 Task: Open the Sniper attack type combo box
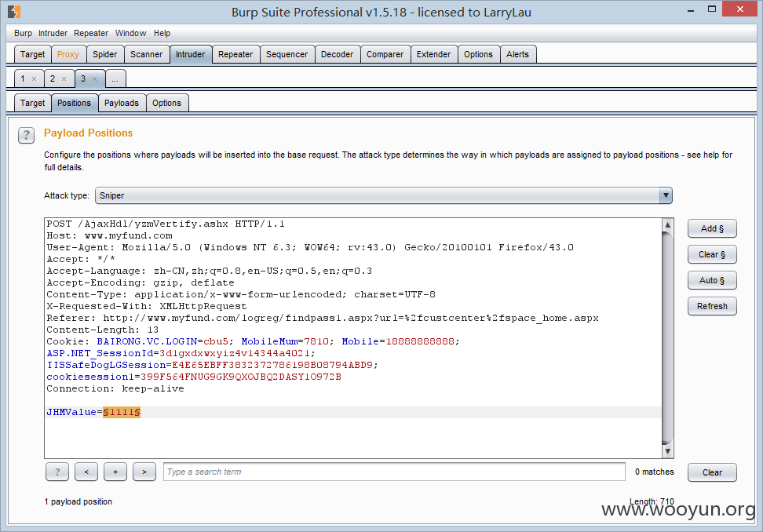click(x=383, y=195)
